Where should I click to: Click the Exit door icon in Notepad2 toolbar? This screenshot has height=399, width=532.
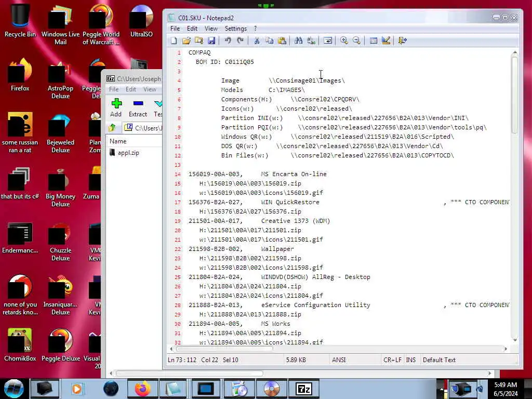403,41
